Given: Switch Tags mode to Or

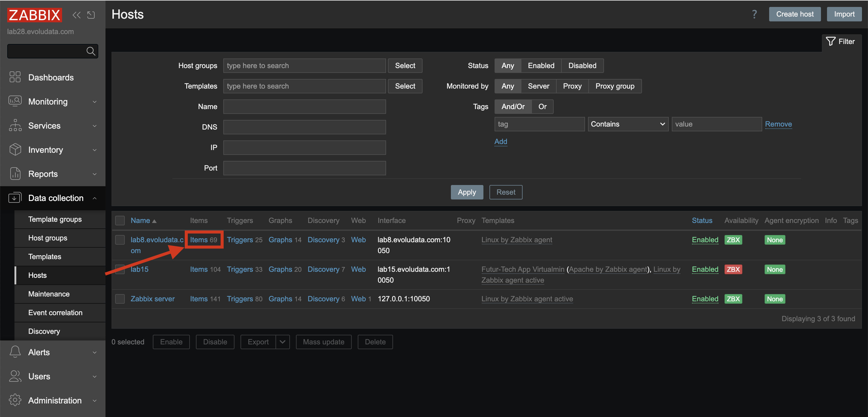Looking at the screenshot, I should (x=542, y=106).
